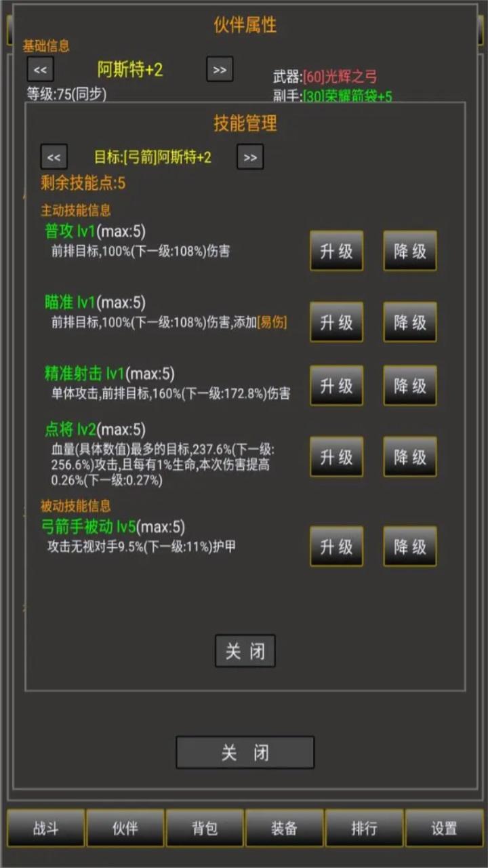Close the 技能管理 skill panel

click(x=245, y=651)
